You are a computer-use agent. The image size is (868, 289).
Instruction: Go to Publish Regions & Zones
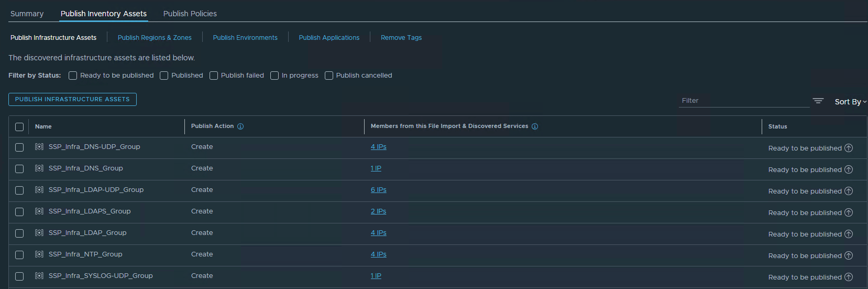pyautogui.click(x=155, y=38)
